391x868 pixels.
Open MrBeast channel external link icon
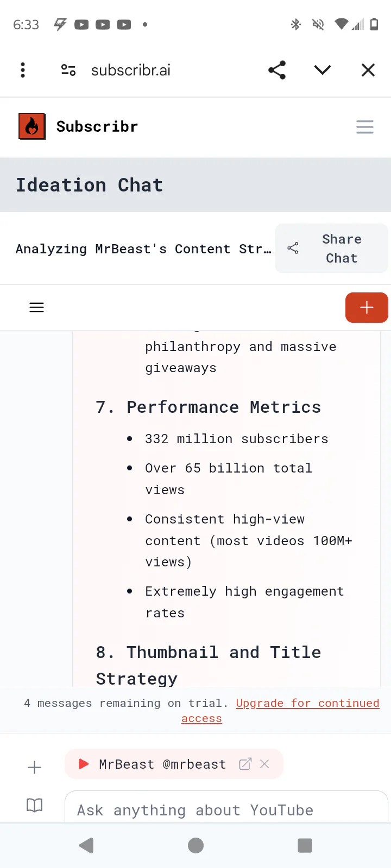[245, 764]
